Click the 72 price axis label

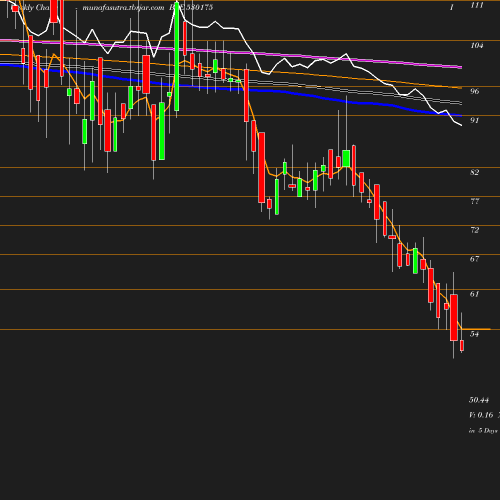[x=475, y=230]
